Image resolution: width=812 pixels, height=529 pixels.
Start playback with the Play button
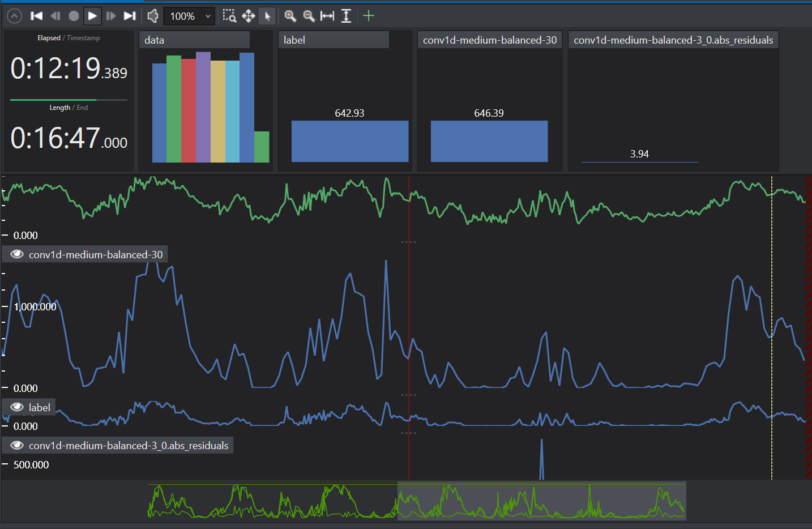click(x=92, y=16)
